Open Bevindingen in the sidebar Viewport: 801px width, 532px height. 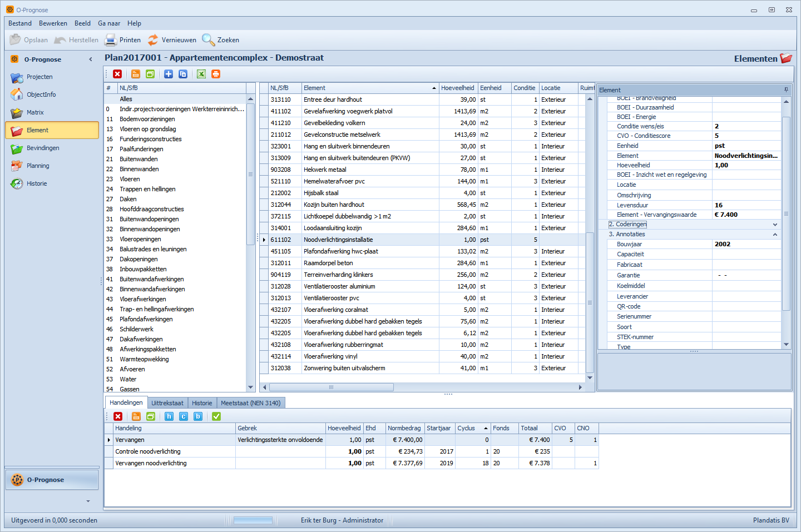coord(52,148)
